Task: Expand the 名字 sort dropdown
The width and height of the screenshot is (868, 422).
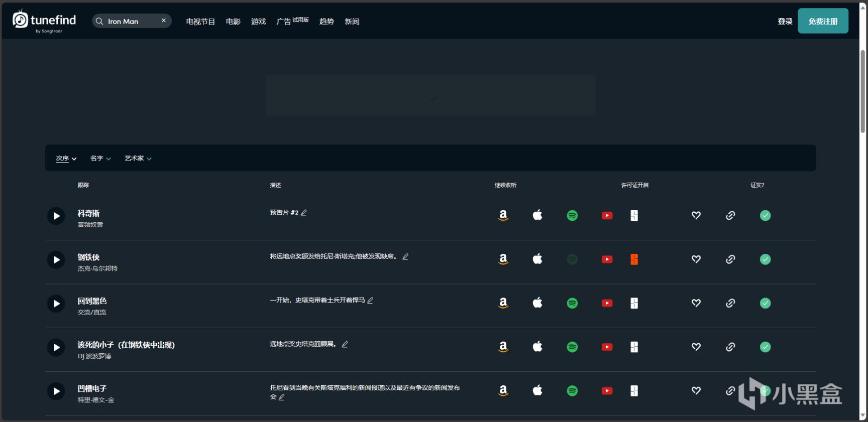Action: click(x=100, y=159)
